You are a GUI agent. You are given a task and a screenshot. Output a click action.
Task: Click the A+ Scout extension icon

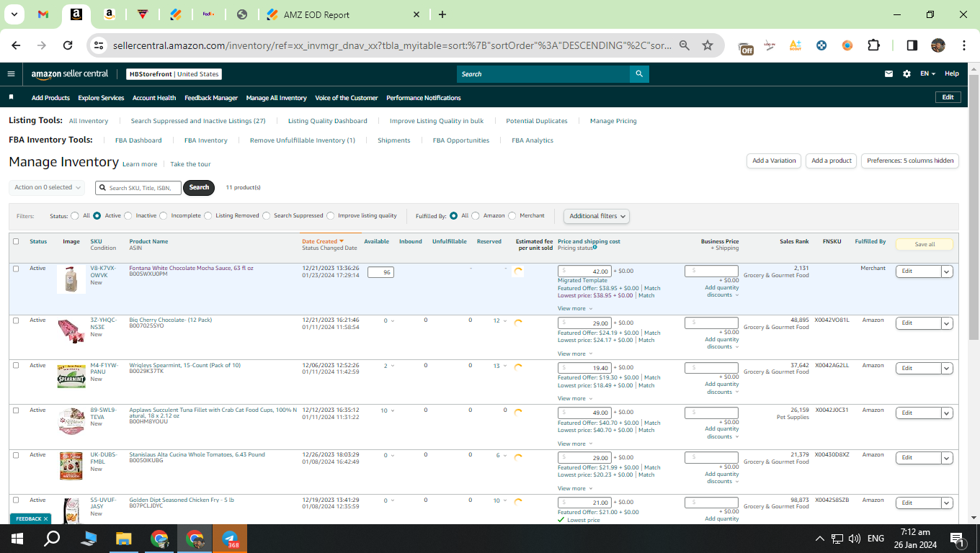tap(796, 45)
